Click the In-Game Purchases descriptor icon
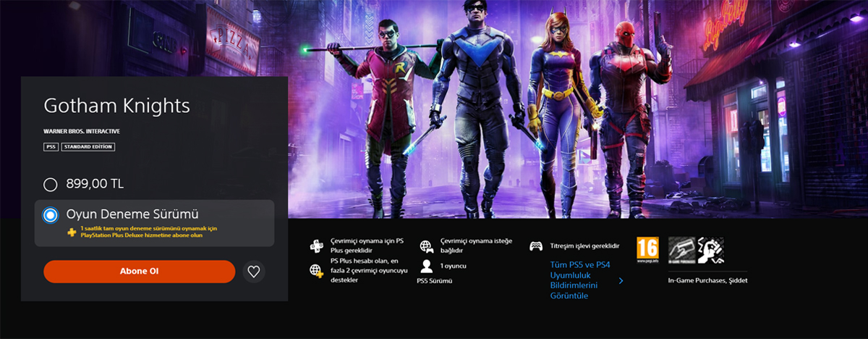The image size is (868, 339). [x=682, y=250]
